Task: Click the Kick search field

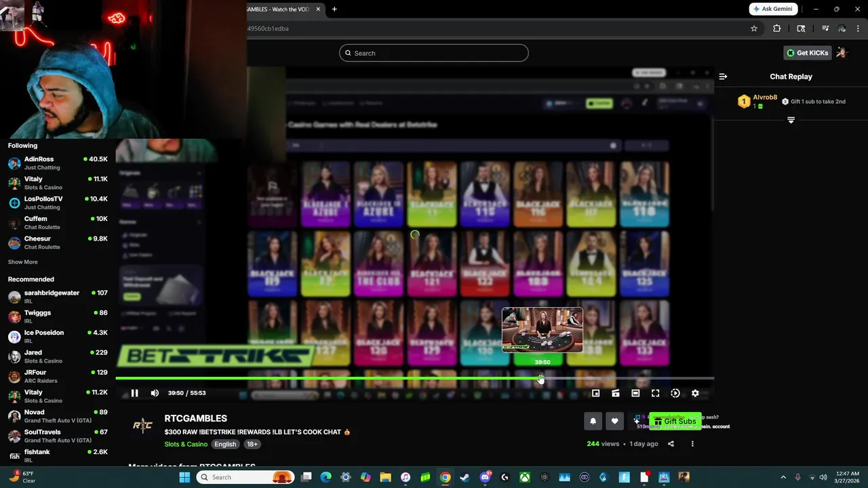Action: coord(434,53)
